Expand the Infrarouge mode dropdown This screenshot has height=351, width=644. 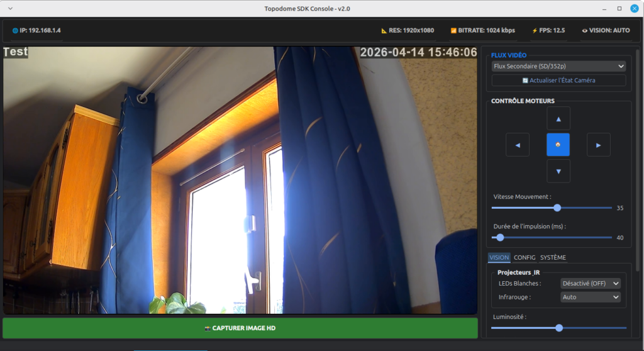click(x=590, y=297)
